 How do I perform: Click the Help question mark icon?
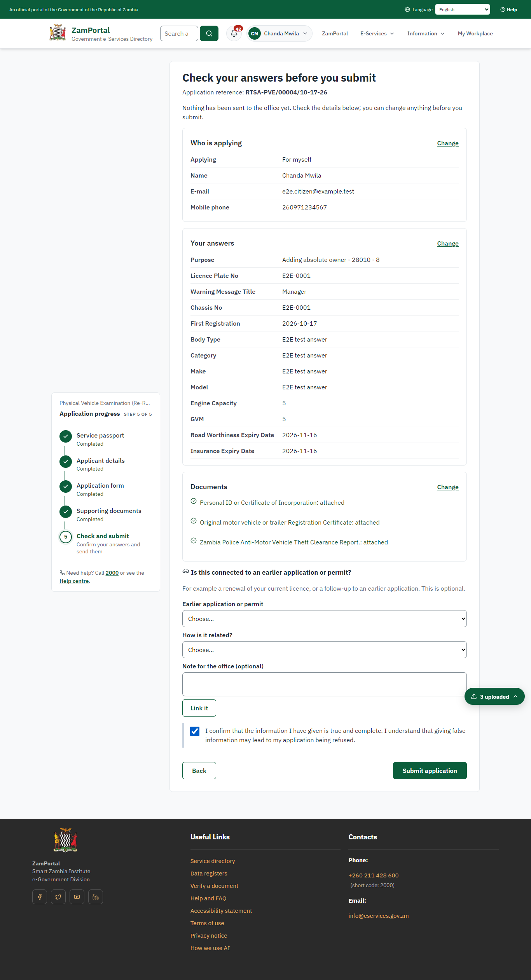pyautogui.click(x=503, y=10)
